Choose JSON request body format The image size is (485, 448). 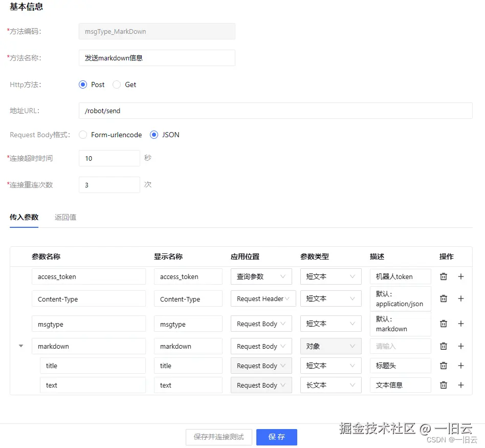click(x=154, y=135)
